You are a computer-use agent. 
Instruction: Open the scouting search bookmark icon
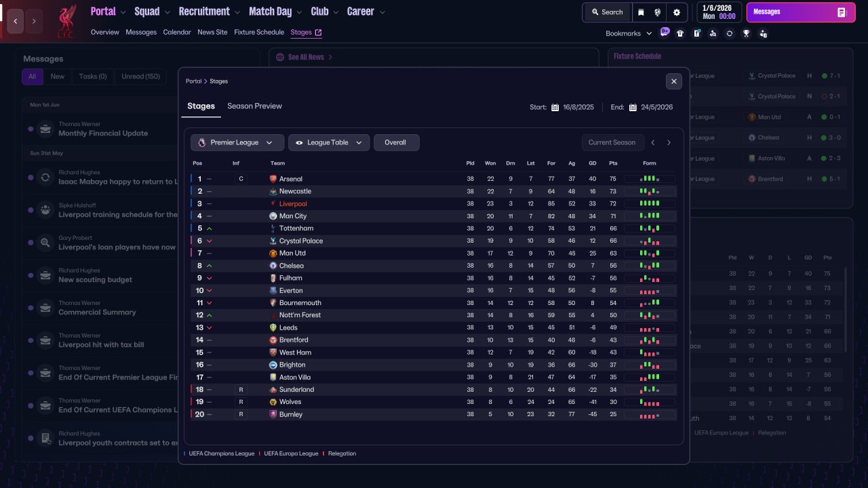click(x=713, y=33)
